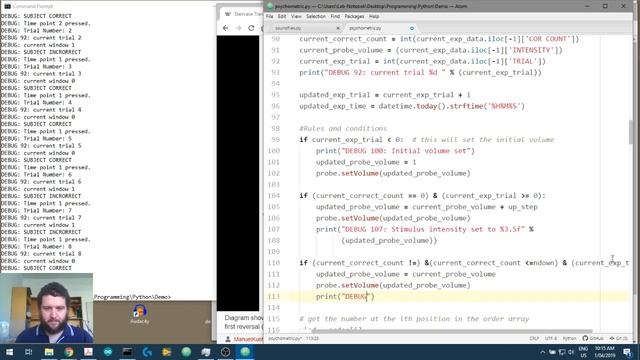This screenshot has width=640, height=360.
Task: Reload the Chrome page
Action: (251, 28)
